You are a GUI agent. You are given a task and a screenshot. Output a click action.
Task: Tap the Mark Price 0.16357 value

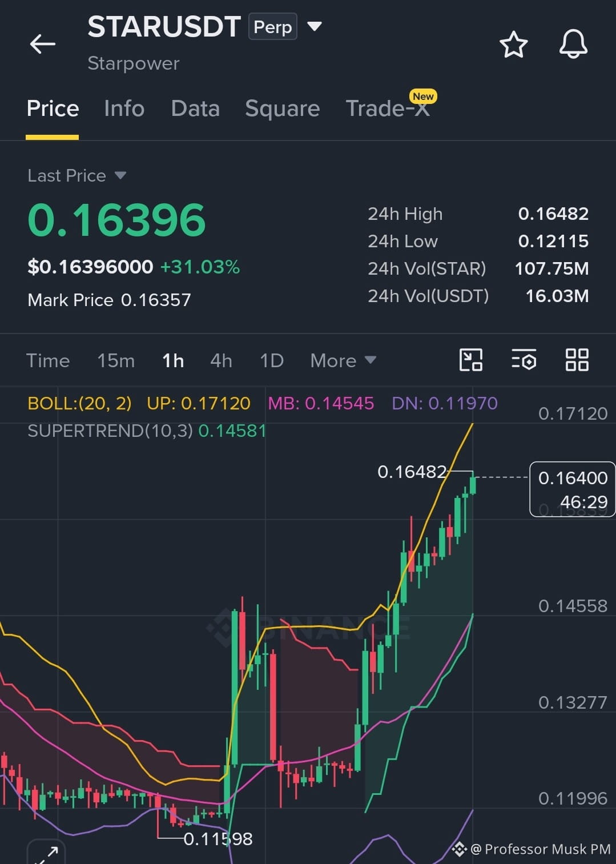pyautogui.click(x=156, y=300)
